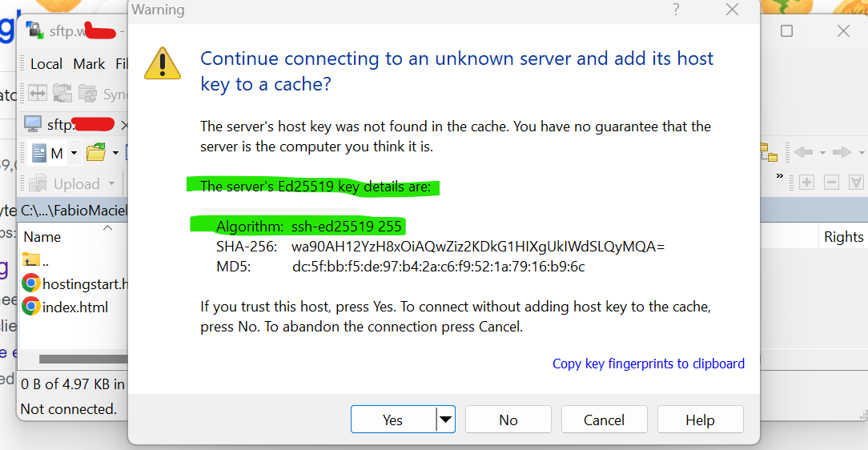Copy key fingerprints to clipboard
The image size is (868, 450).
(649, 364)
